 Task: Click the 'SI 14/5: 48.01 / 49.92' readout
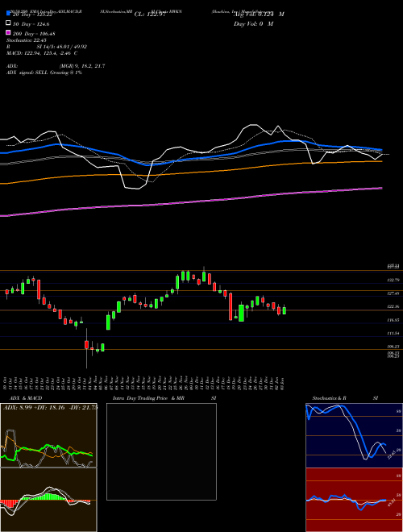point(62,47)
